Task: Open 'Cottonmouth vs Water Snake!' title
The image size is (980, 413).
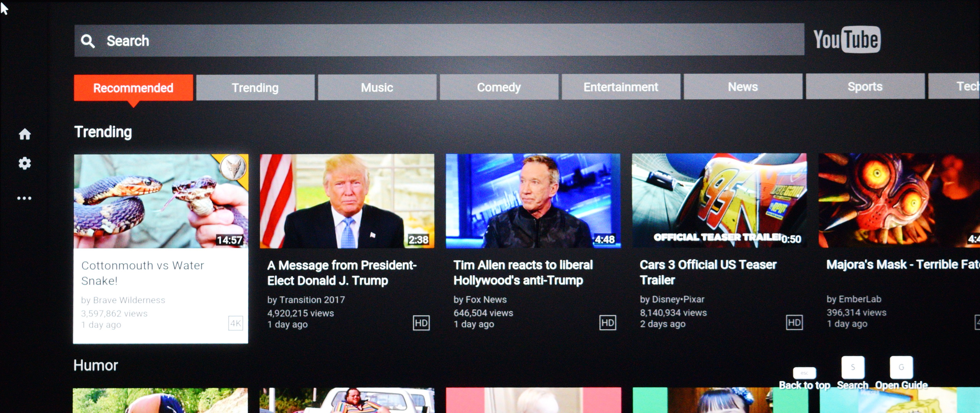Action: tap(143, 273)
